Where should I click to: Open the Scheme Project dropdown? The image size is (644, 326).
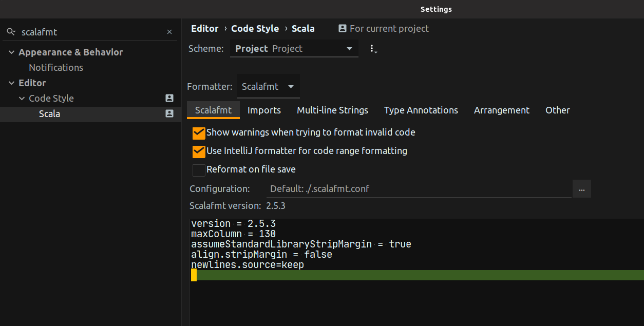(x=294, y=49)
